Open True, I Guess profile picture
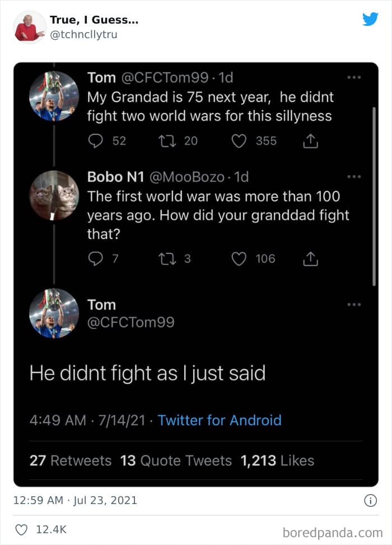This screenshot has height=545, width=392. [29, 27]
